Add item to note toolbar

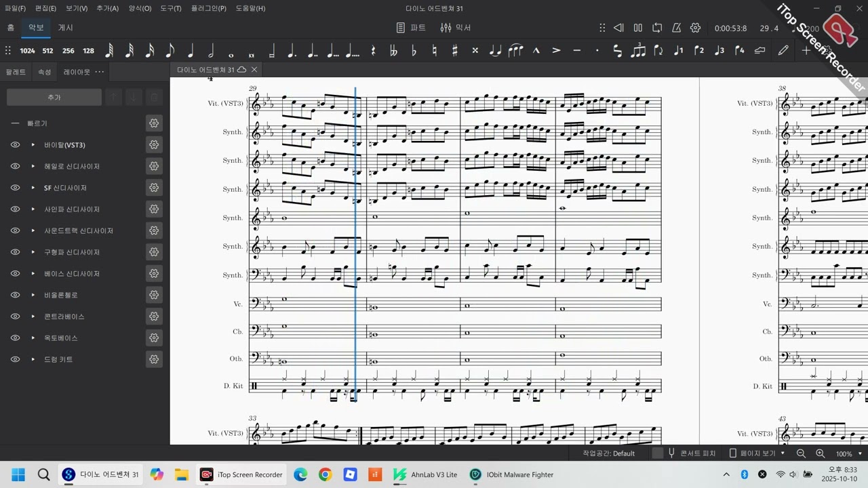(x=806, y=50)
